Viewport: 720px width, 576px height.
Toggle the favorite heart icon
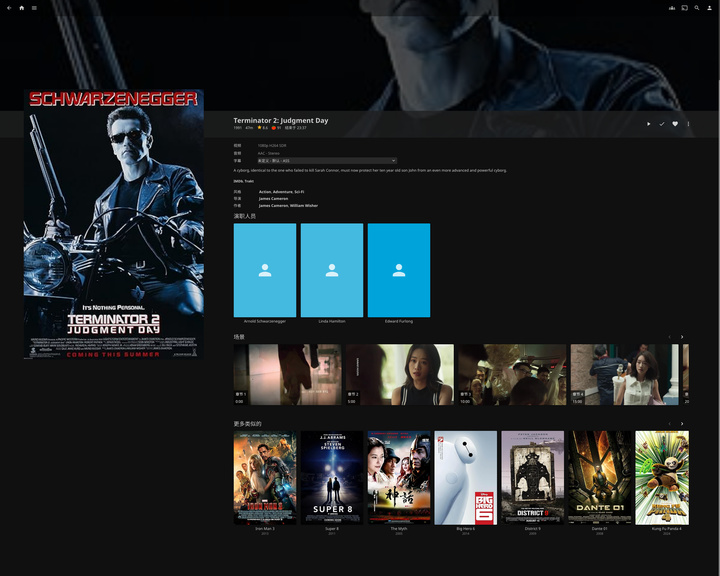tap(675, 124)
